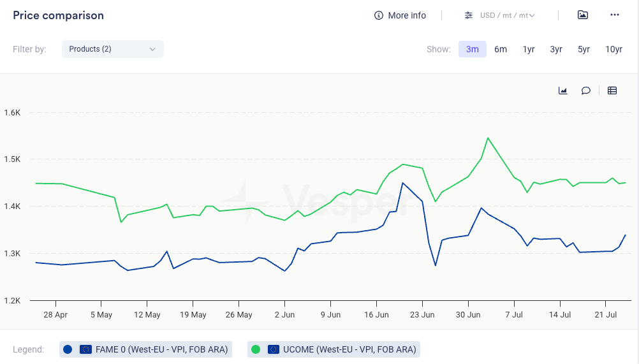Viewport: 639px width, 364px height.
Task: Switch to the 6m time range
Action: 501,49
